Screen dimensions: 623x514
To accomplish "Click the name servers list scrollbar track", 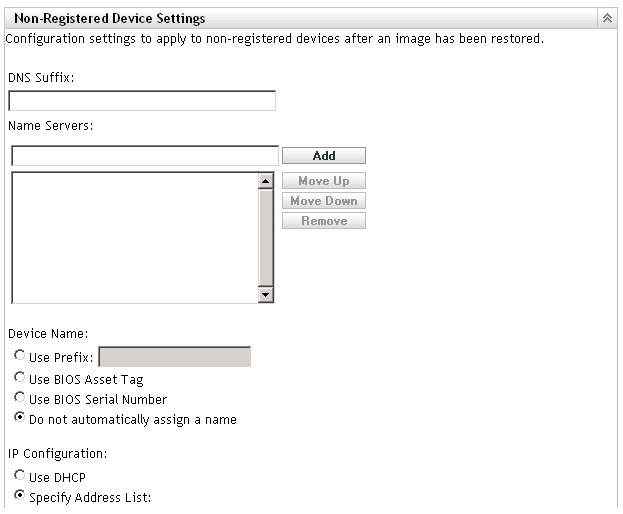I will pyautogui.click(x=265, y=238).
